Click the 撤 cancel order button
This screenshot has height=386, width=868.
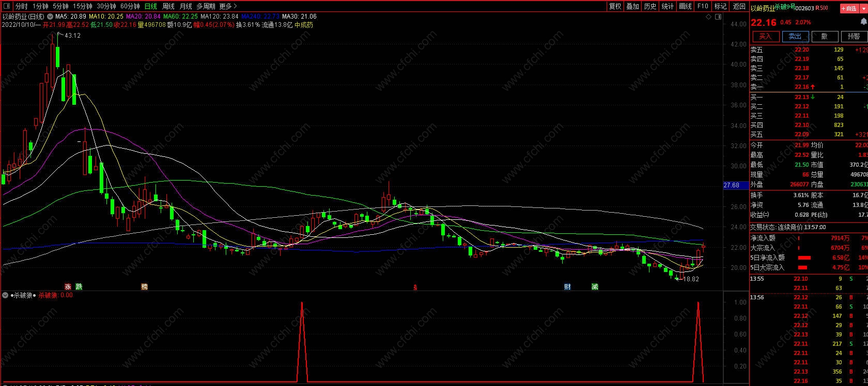825,36
